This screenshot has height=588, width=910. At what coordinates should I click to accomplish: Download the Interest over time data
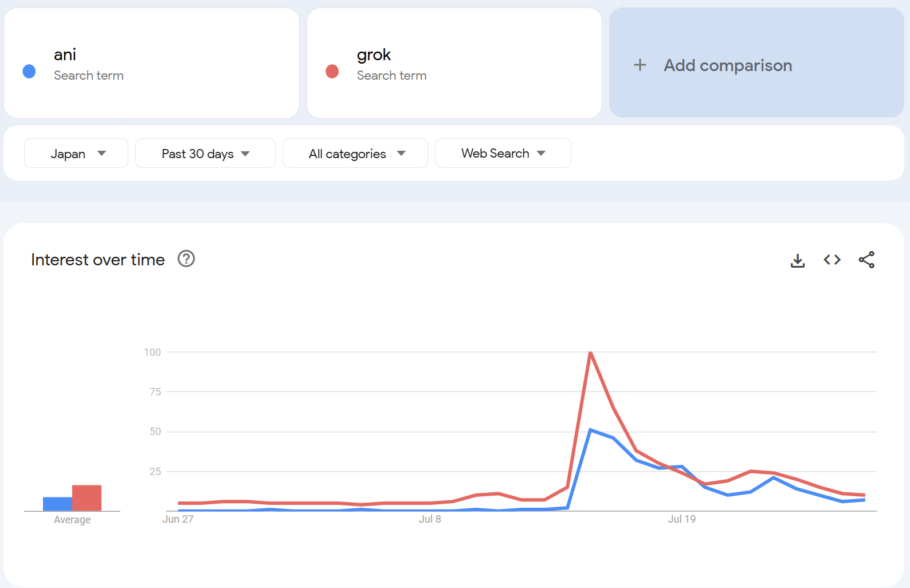click(798, 260)
